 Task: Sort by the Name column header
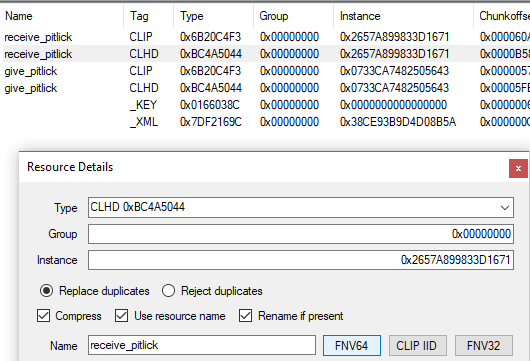(63, 16)
